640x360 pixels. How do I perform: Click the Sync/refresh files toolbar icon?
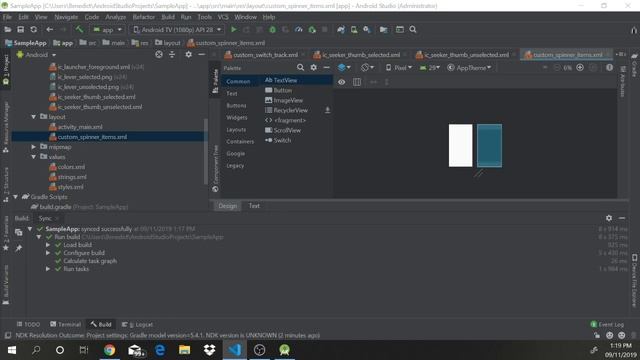click(x=33, y=29)
